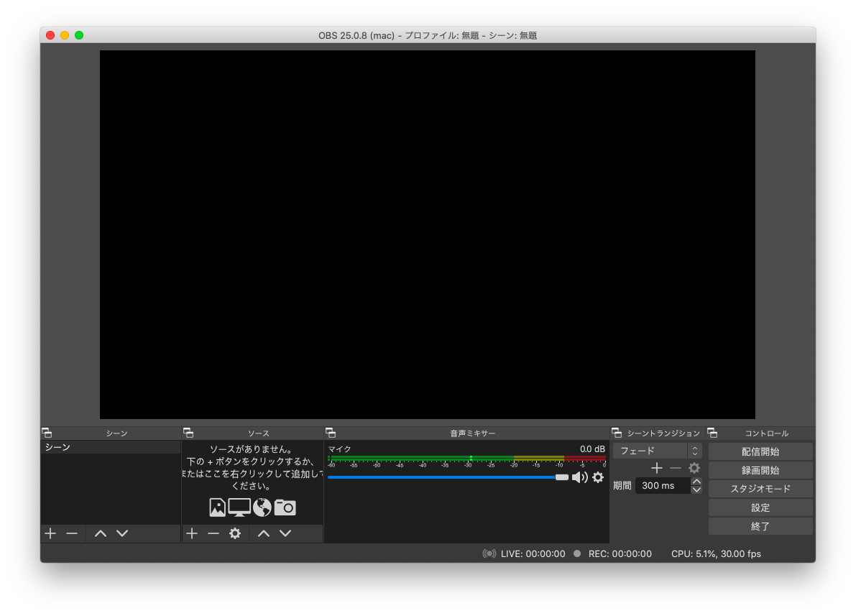Screen dimensions: 856x616
Task: Click the LIVE: 00:00:00 timer text
Action: click(x=533, y=553)
